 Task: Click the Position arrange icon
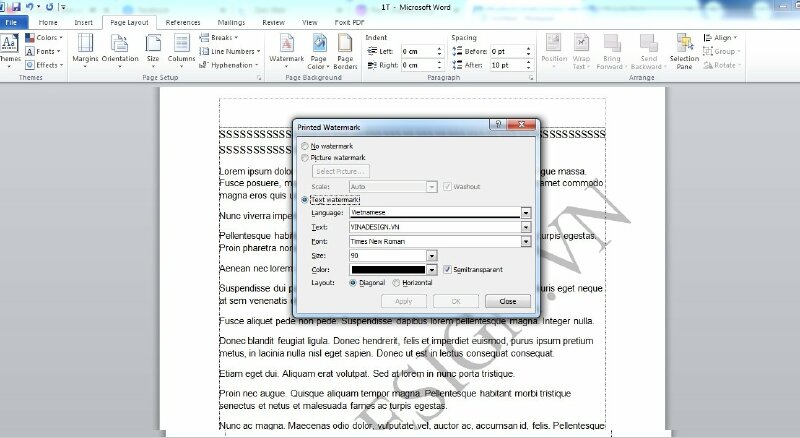(x=554, y=50)
